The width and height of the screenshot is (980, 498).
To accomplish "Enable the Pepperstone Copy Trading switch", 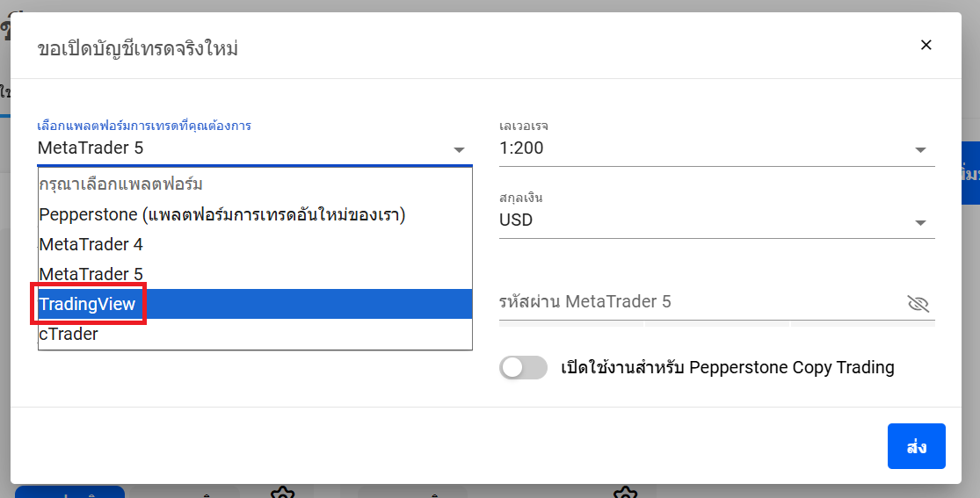I will point(523,367).
